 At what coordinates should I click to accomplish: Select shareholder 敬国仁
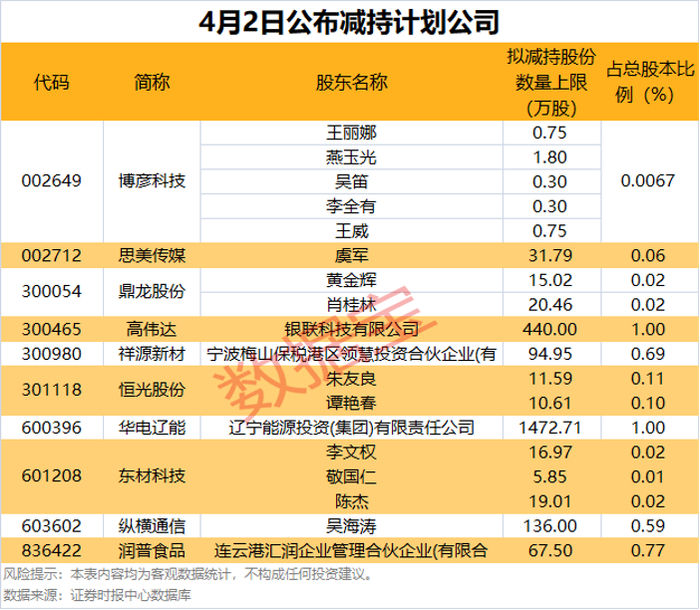pyautogui.click(x=352, y=477)
